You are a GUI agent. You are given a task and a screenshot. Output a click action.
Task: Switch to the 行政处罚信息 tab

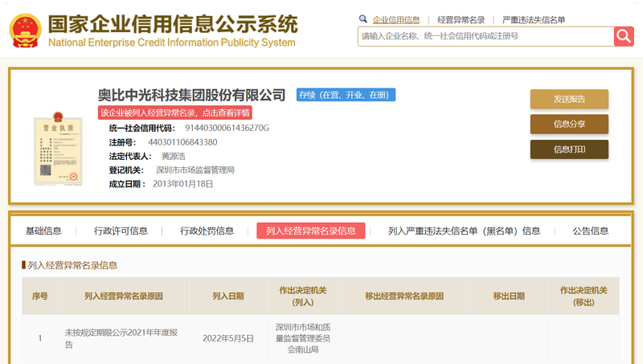pyautogui.click(x=207, y=231)
